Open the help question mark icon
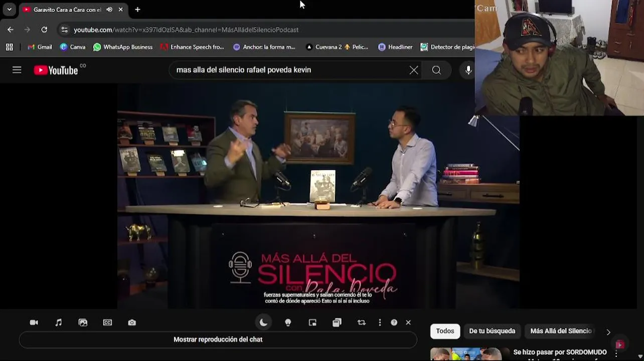 pos(394,322)
